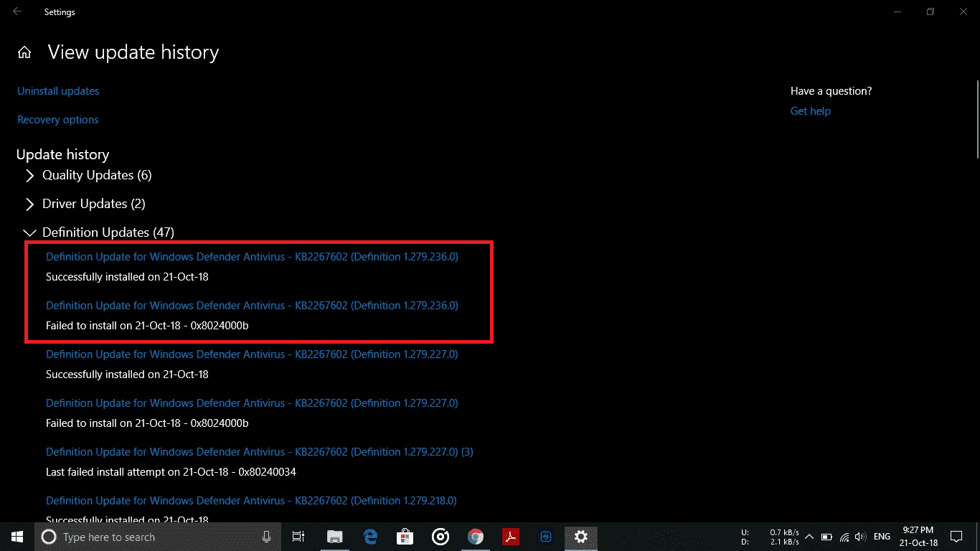Open Definition 1.279.227.0 link above Successfully installed
The height and width of the screenshot is (551, 980).
[x=252, y=354]
